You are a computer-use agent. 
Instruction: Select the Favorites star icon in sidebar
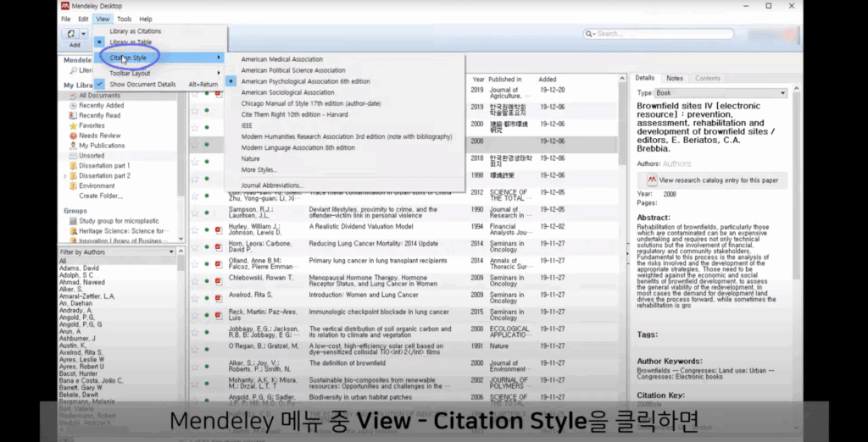[x=73, y=125]
